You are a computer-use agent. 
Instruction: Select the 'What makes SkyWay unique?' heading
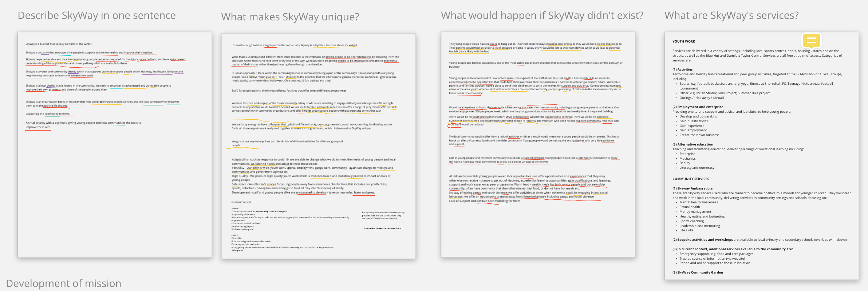pyautogui.click(x=290, y=17)
